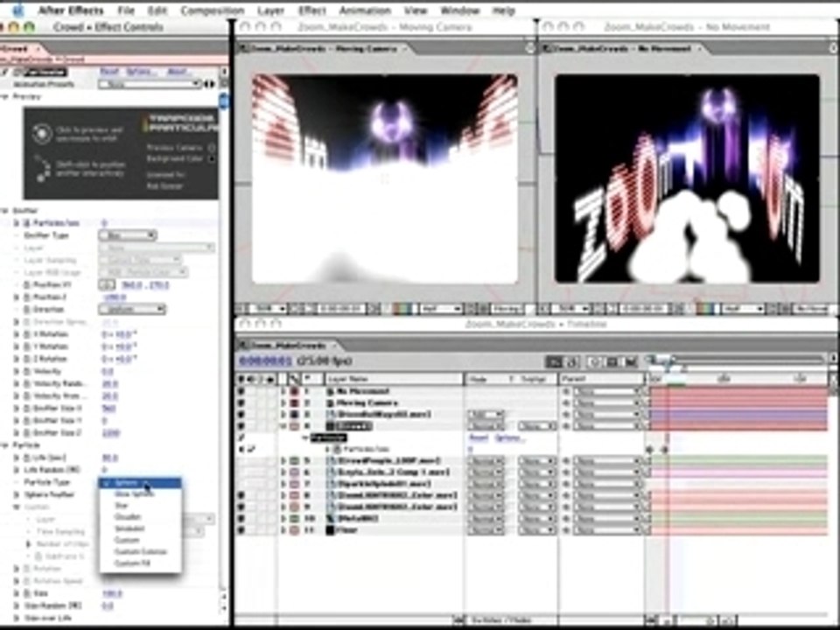Toggle Preview Camera checkbox in Particular preview

point(212,147)
